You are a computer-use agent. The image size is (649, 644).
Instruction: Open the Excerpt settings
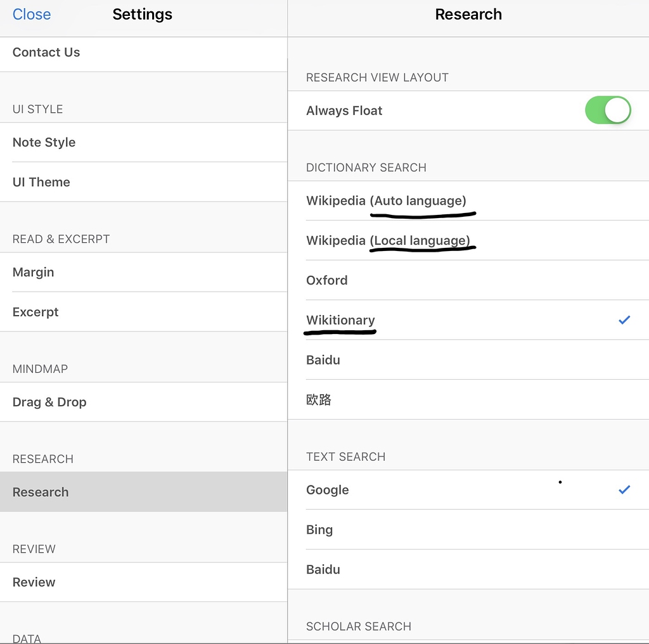click(35, 311)
